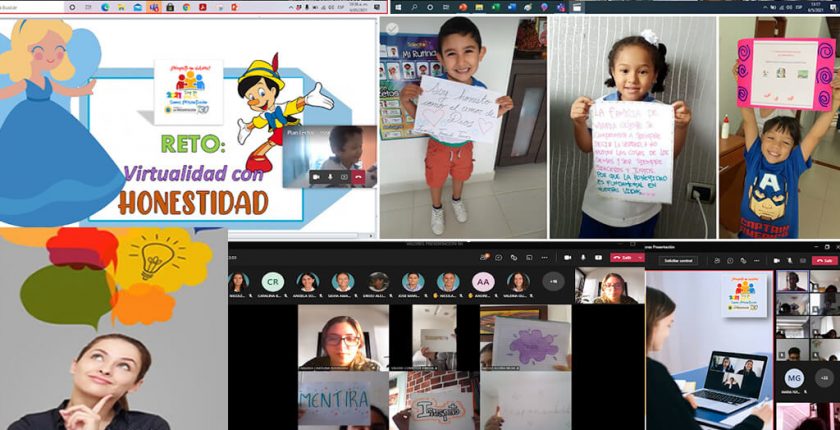840x430 pixels.
Task: Select the AA participant avatar
Action: pyautogui.click(x=483, y=282)
